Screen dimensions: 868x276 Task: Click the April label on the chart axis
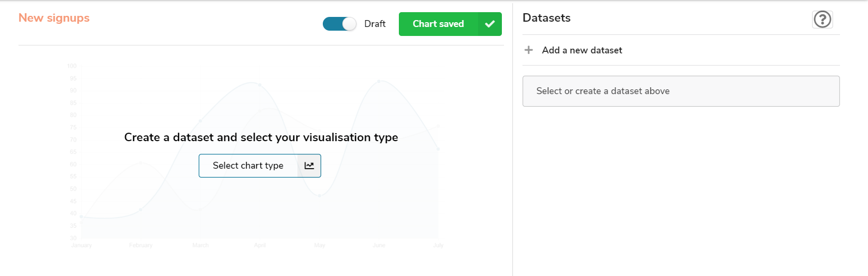(x=260, y=245)
